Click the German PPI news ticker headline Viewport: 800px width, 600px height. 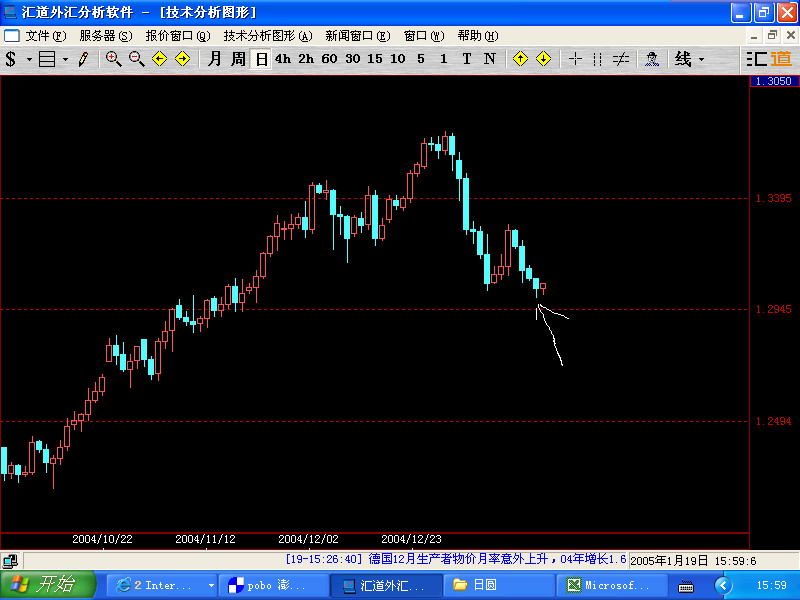pyautogui.click(x=456, y=560)
